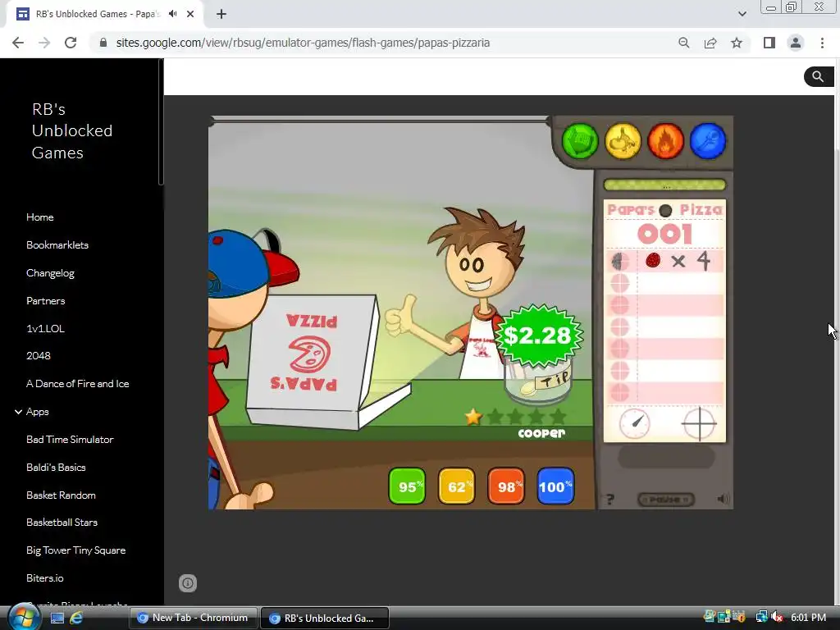Open the browser zoom magnifier icon
Image resolution: width=840 pixels, height=630 pixels.
point(683,43)
